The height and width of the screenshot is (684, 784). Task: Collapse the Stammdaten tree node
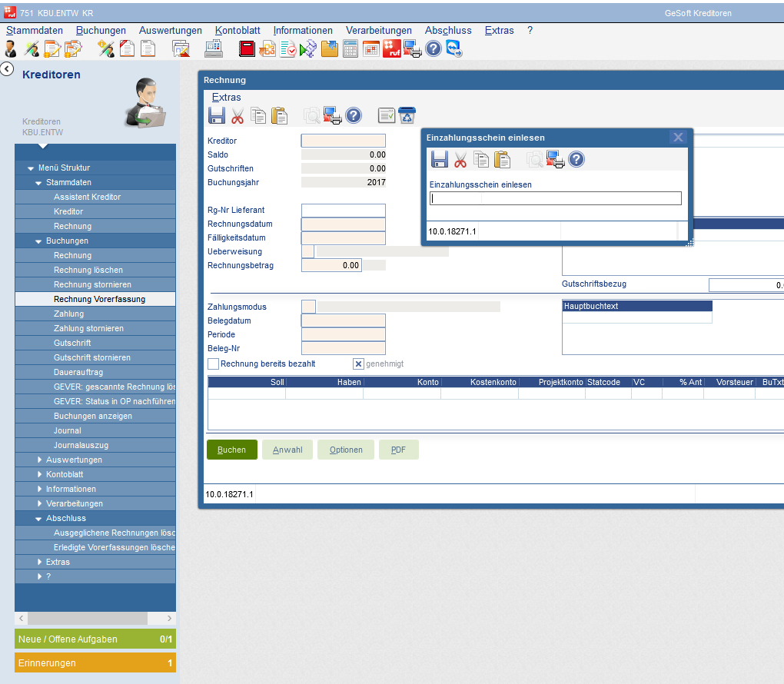tap(38, 182)
